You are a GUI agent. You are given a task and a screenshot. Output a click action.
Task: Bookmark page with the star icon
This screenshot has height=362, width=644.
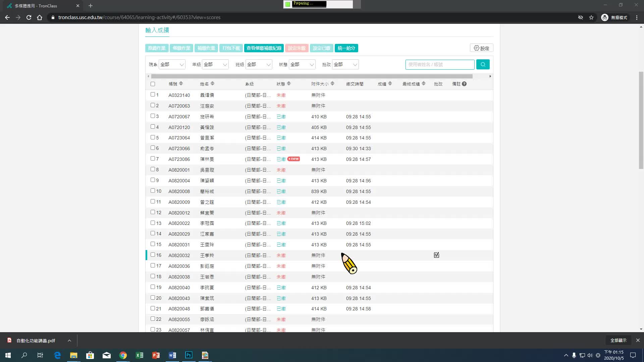[x=591, y=17]
